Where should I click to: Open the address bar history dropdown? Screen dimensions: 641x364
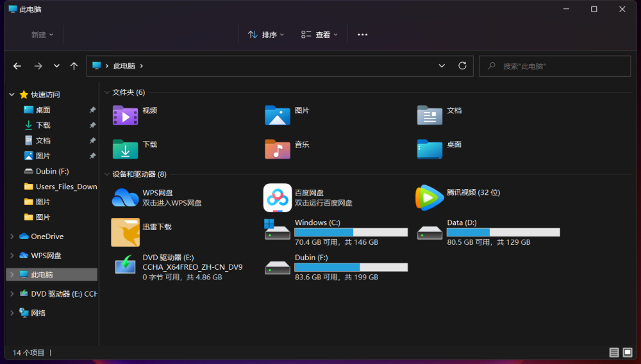(442, 66)
